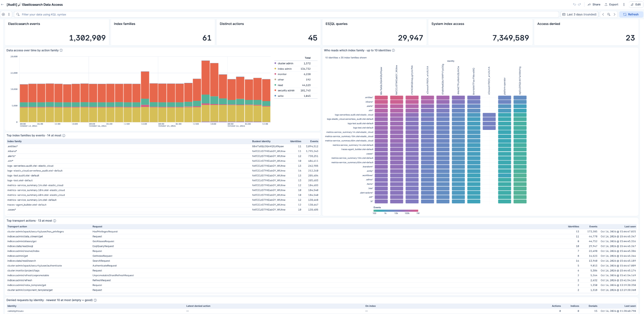Image resolution: width=644 pixels, height=314 pixels.
Task: Open the filter options dots menu
Action: coord(9,15)
